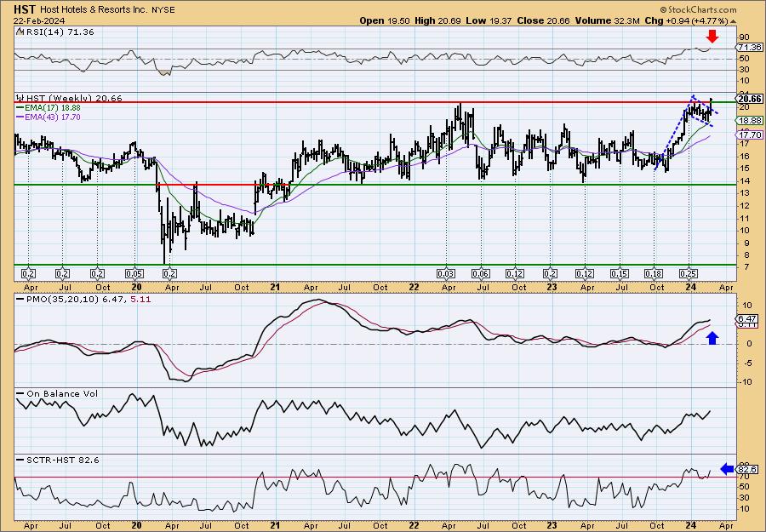
Task: Click the Chg +0.94 (+4.77%) value
Action: pyautogui.click(x=685, y=21)
